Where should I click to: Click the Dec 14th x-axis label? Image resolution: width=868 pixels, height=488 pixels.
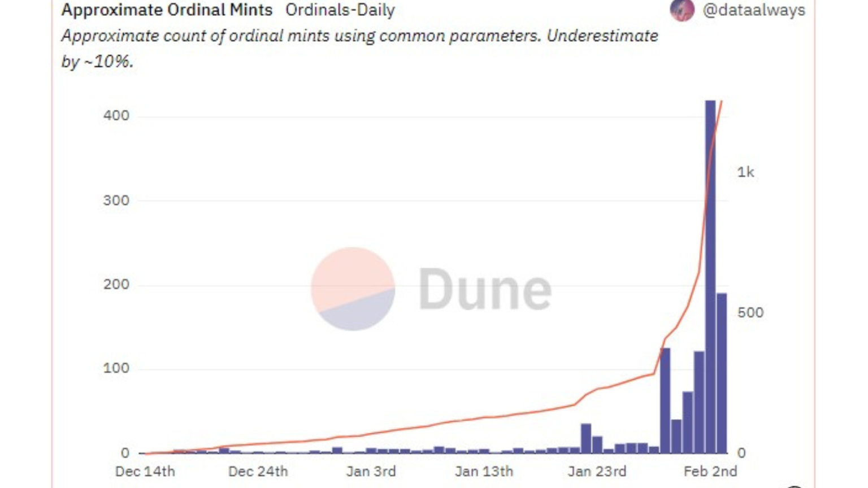coord(145,471)
